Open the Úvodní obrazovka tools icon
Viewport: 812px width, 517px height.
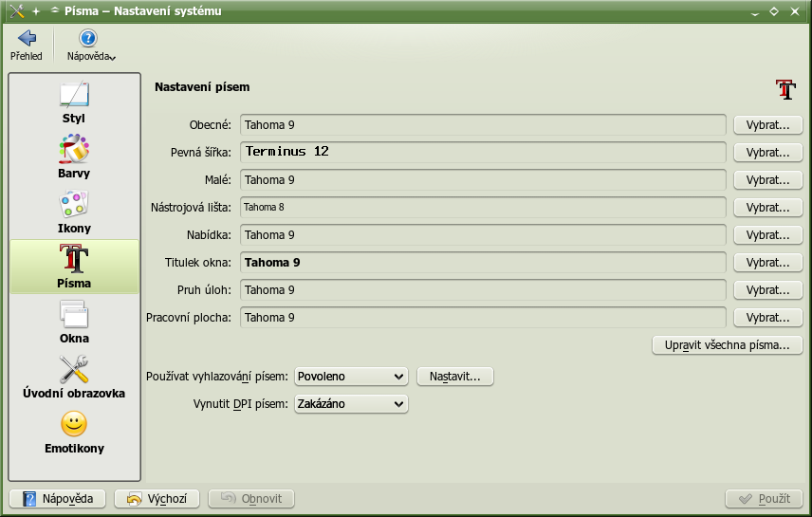coord(74,369)
